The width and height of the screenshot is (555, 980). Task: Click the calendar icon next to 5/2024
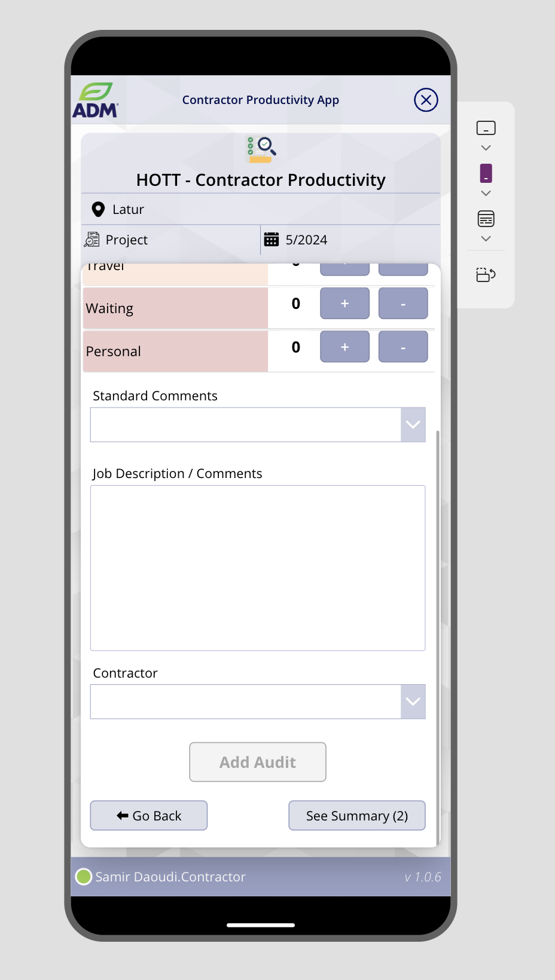[x=272, y=240]
